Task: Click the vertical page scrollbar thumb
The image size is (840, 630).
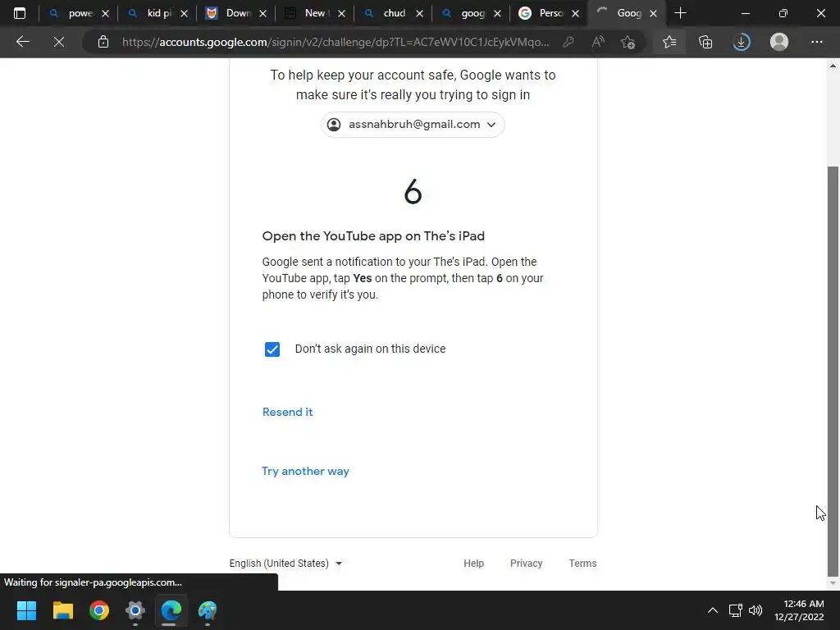Action: (x=833, y=371)
